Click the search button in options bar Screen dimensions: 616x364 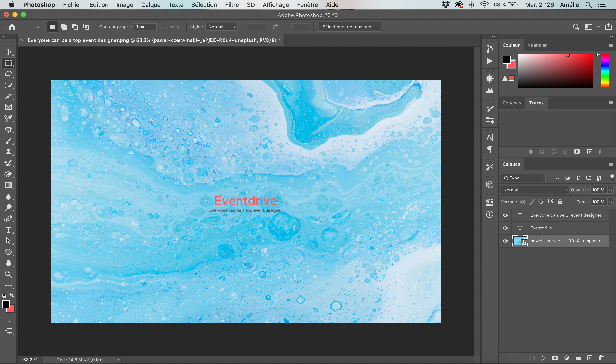click(576, 27)
